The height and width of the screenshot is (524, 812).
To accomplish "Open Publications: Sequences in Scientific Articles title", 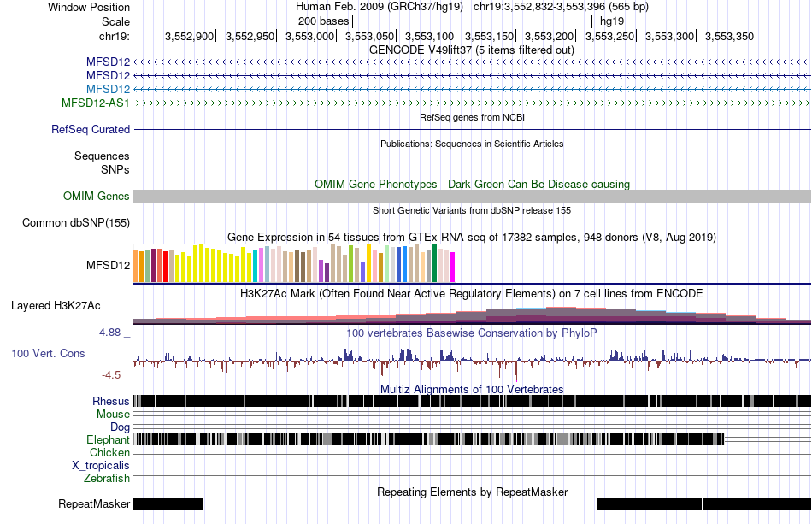I will 472,144.
